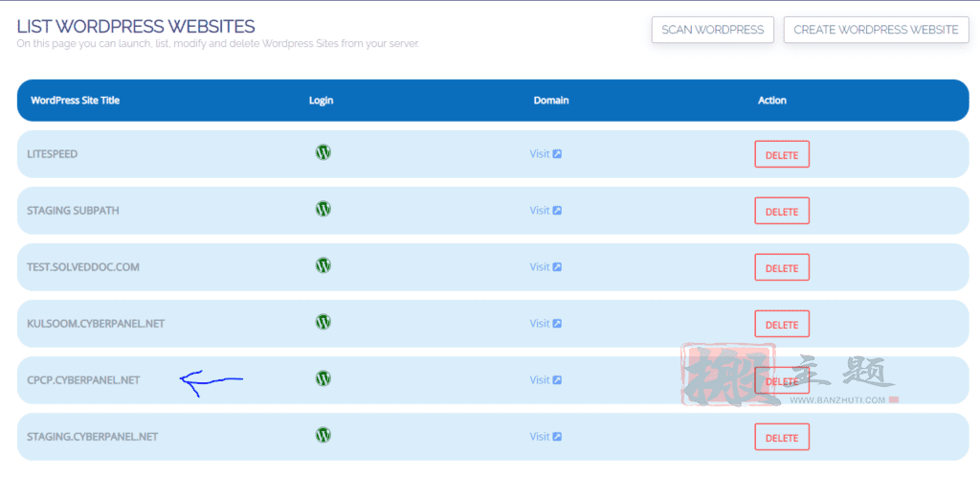Delete the KULSOOM.CYBERPANEL.NET site
This screenshot has height=479, width=980.
(782, 324)
